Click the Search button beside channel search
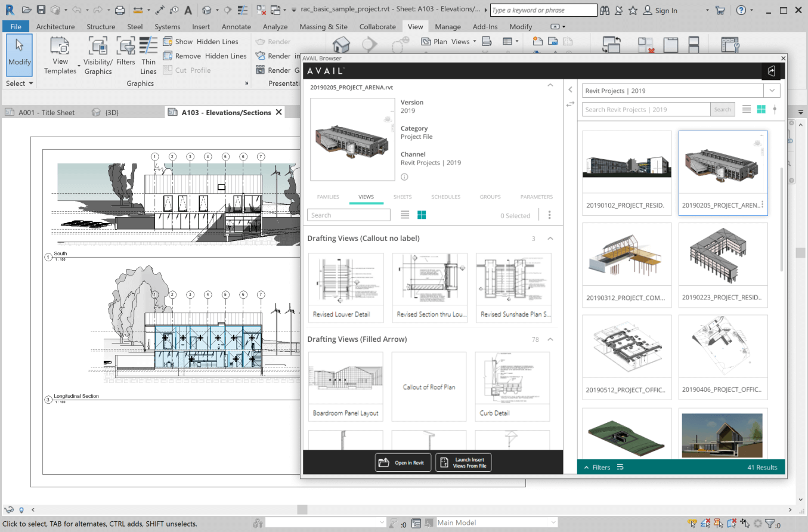 pyautogui.click(x=722, y=110)
